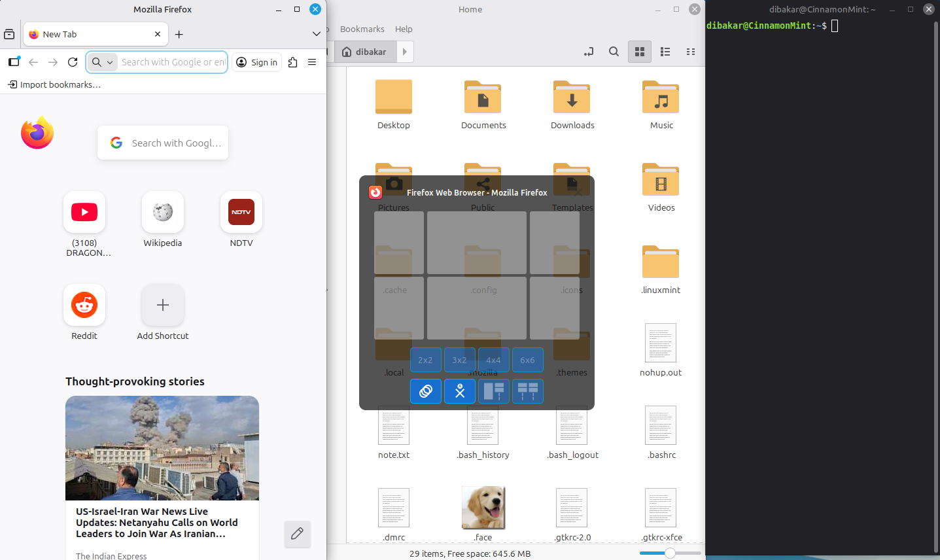This screenshot has height=560, width=940.
Task: Open the Bookmarks menu in file manager
Action: point(362,29)
